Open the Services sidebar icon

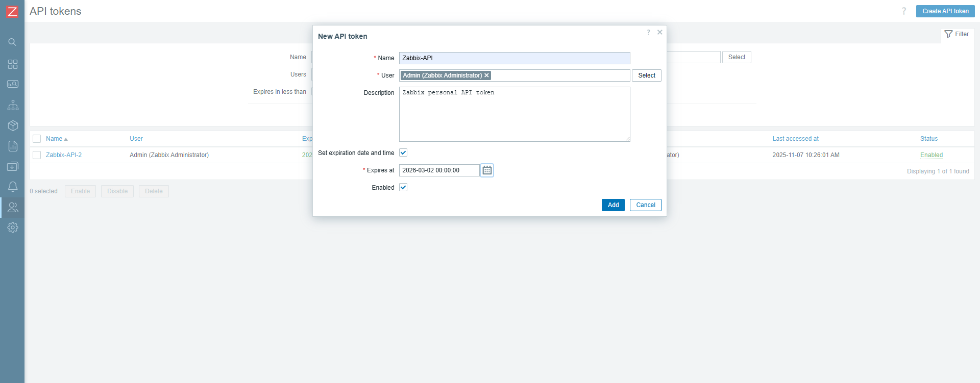coord(13,105)
